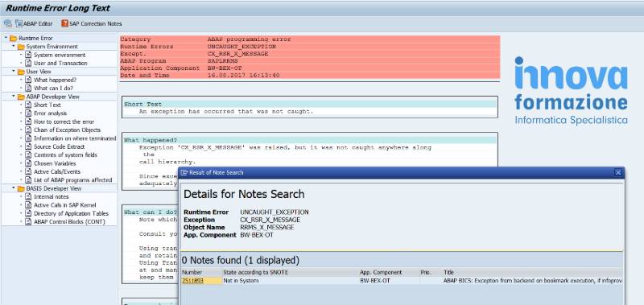Click the Result of Note Search title icon
The image size is (644, 305).
(184, 173)
